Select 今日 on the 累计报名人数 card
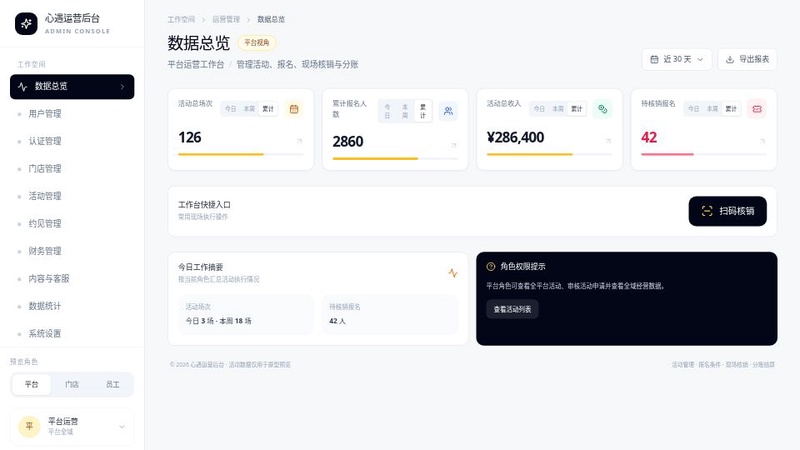 [x=387, y=111]
